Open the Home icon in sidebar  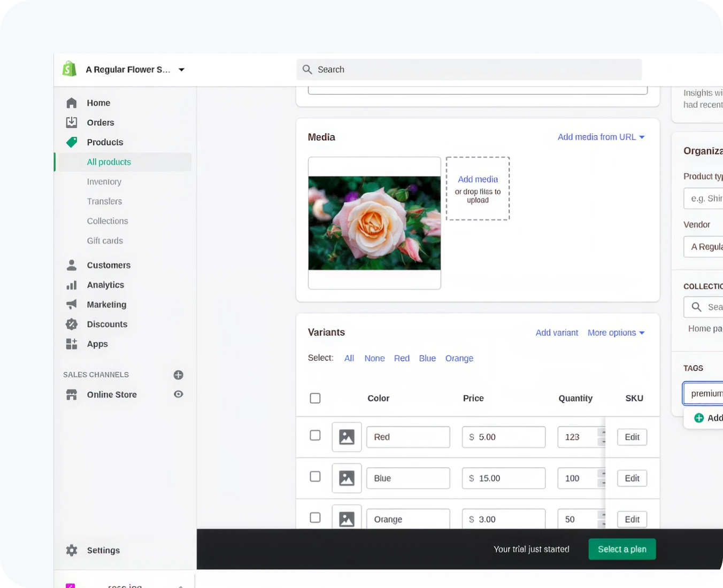(x=72, y=103)
